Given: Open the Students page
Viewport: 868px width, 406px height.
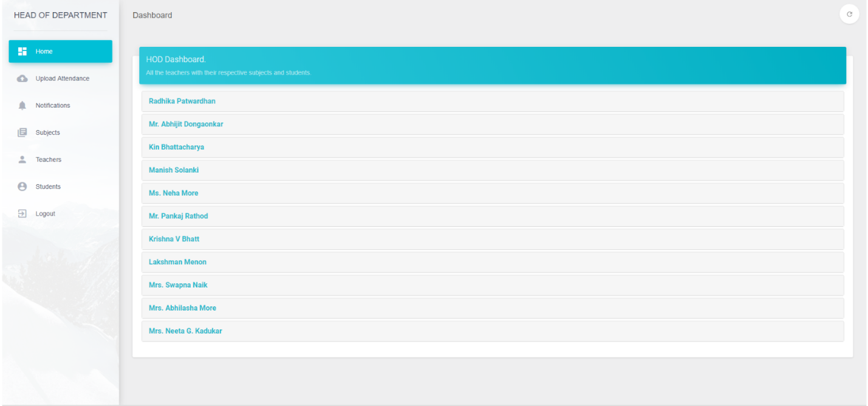Looking at the screenshot, I should point(60,187).
